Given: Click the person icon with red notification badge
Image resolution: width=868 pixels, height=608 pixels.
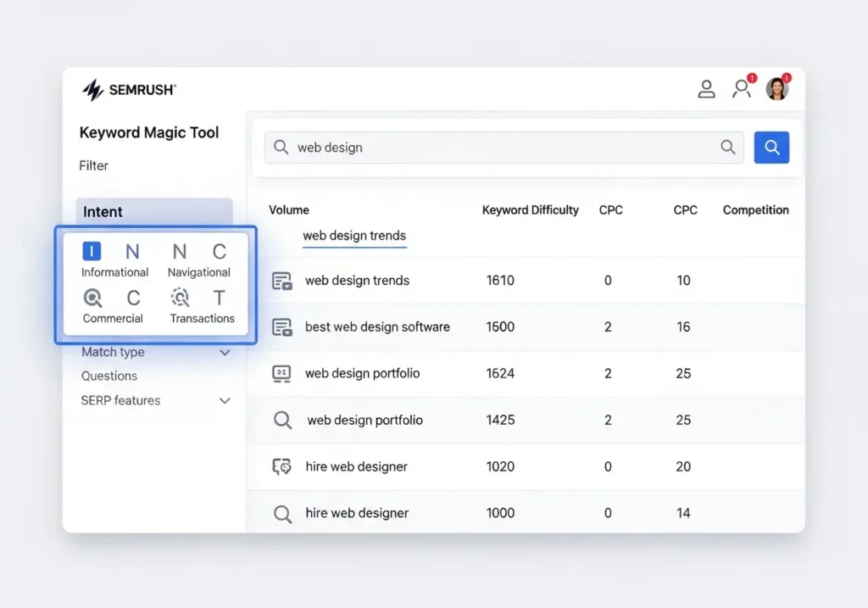Looking at the screenshot, I should pos(742,88).
